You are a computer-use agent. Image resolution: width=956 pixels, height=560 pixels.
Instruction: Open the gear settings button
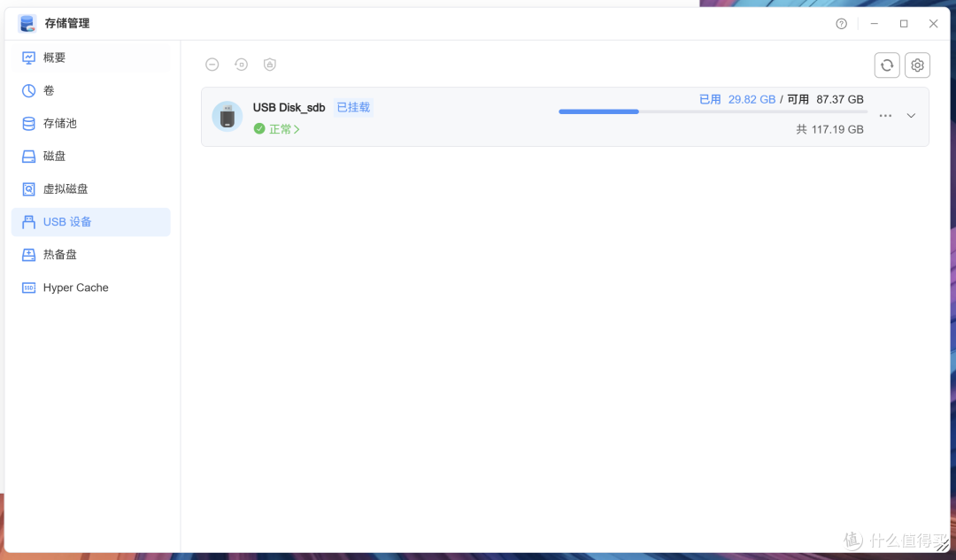(x=917, y=65)
